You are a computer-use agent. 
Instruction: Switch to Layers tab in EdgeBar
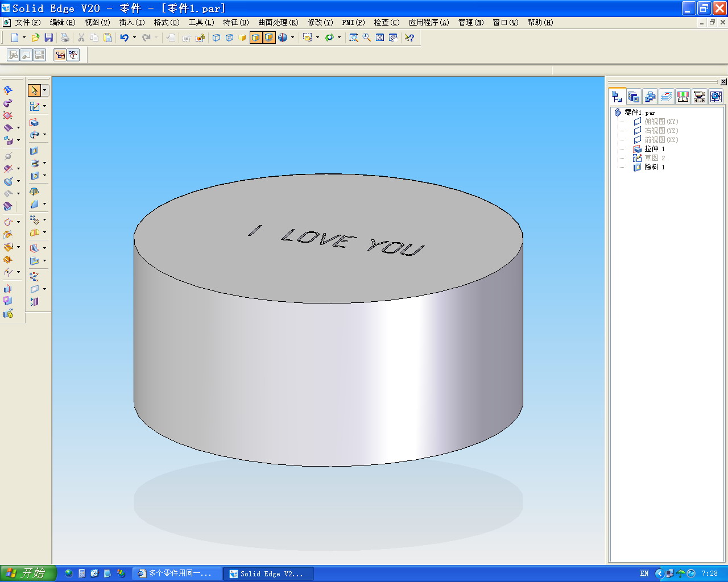pos(666,97)
